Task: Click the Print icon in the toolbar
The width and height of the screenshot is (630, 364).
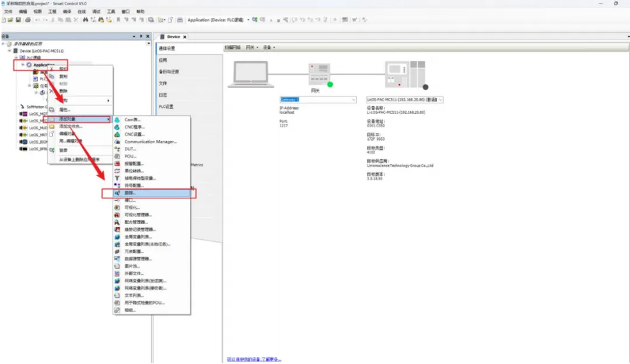Action: point(27,20)
